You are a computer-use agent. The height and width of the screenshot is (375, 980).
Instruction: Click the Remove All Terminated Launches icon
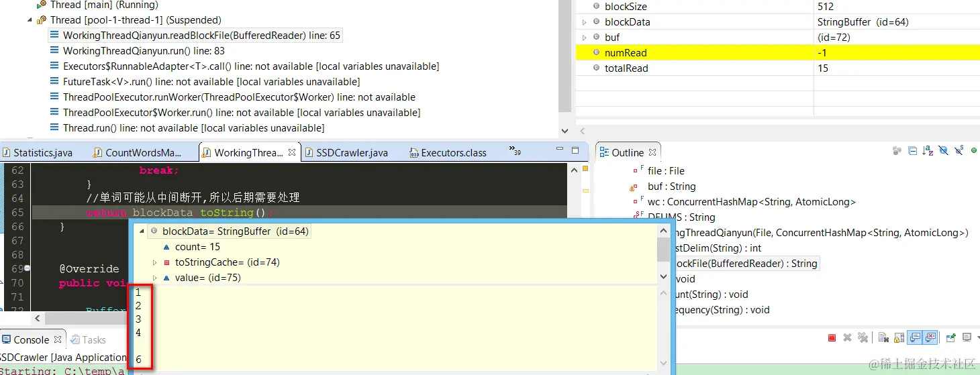coord(863,337)
